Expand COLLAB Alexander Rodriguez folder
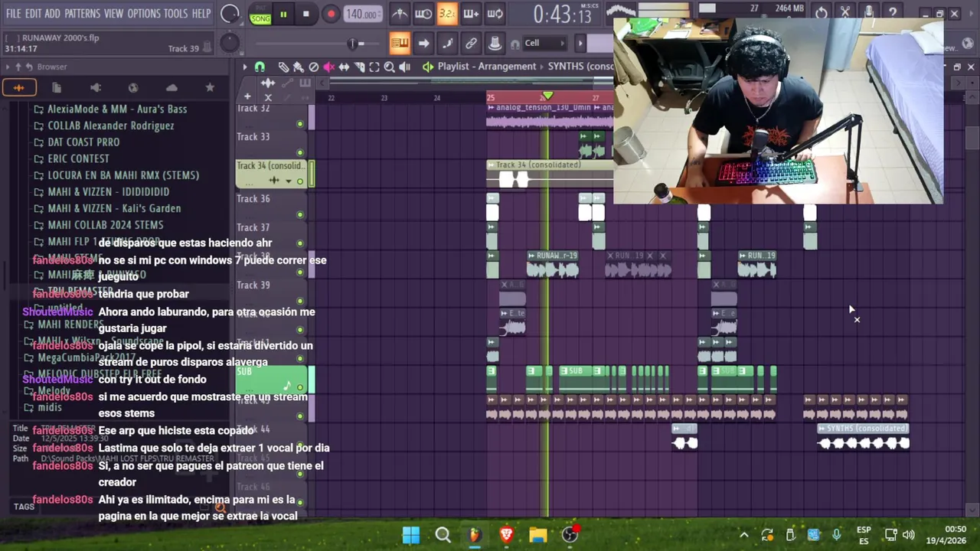The height and width of the screenshot is (551, 980). point(105,126)
